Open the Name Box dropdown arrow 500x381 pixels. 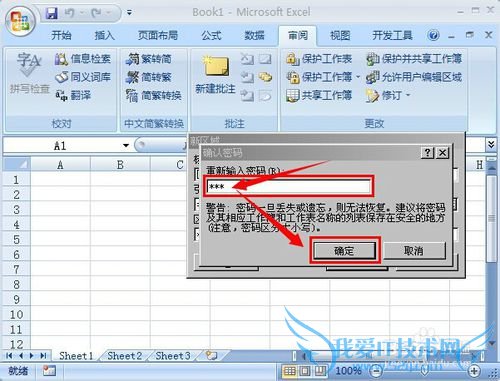126,145
